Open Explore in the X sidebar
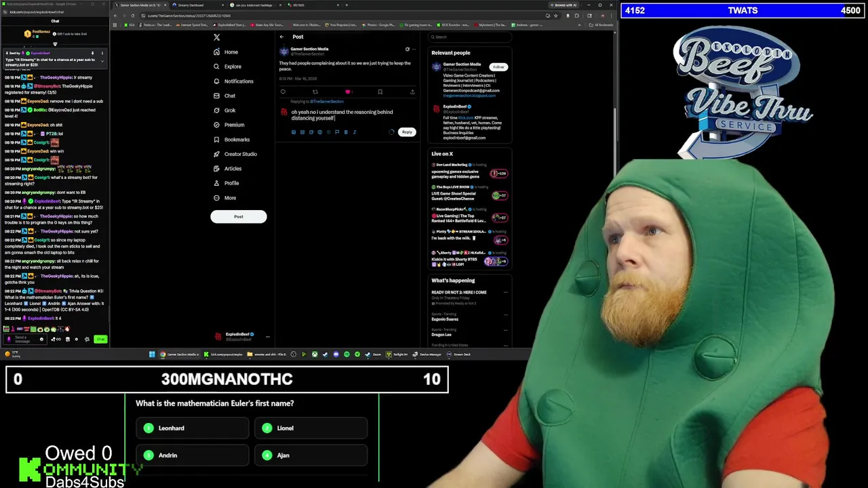The image size is (868, 488). tap(226, 66)
